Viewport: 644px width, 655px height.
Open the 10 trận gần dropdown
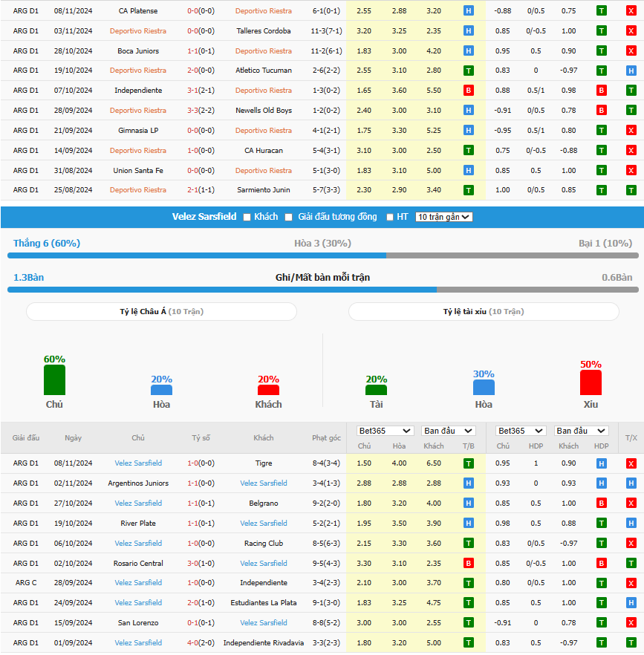coord(444,217)
